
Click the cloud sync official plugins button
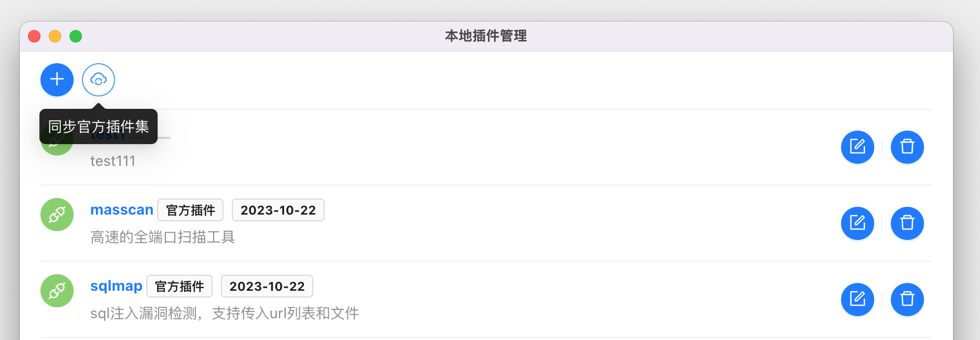point(99,80)
